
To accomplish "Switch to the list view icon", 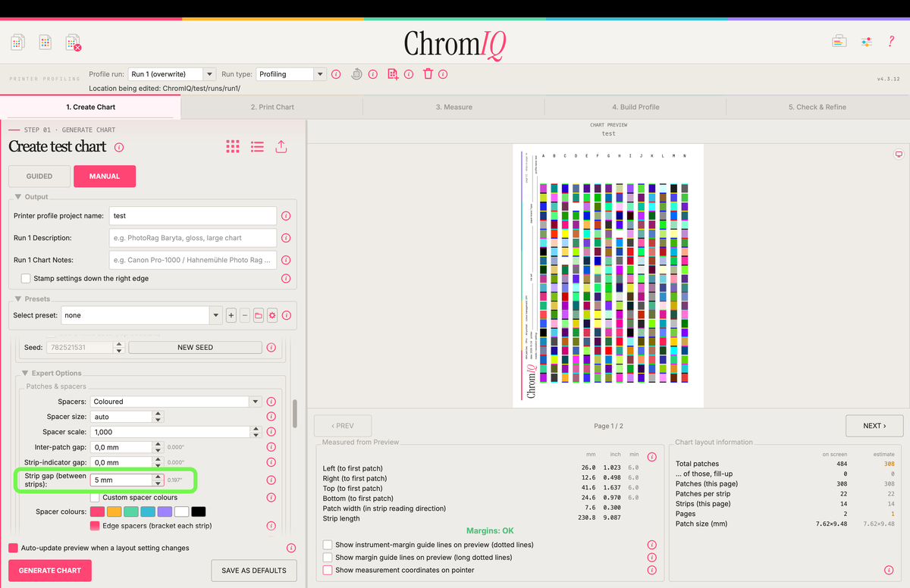I will tap(257, 147).
